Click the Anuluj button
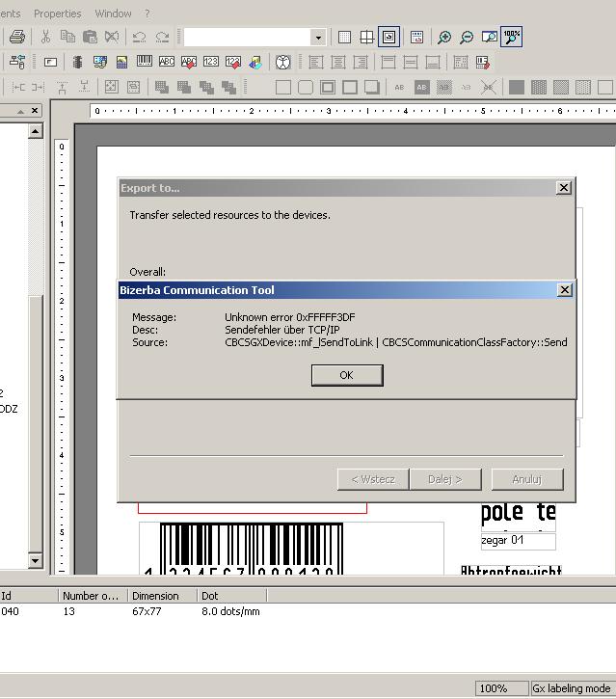The width and height of the screenshot is (616, 699). point(527,480)
